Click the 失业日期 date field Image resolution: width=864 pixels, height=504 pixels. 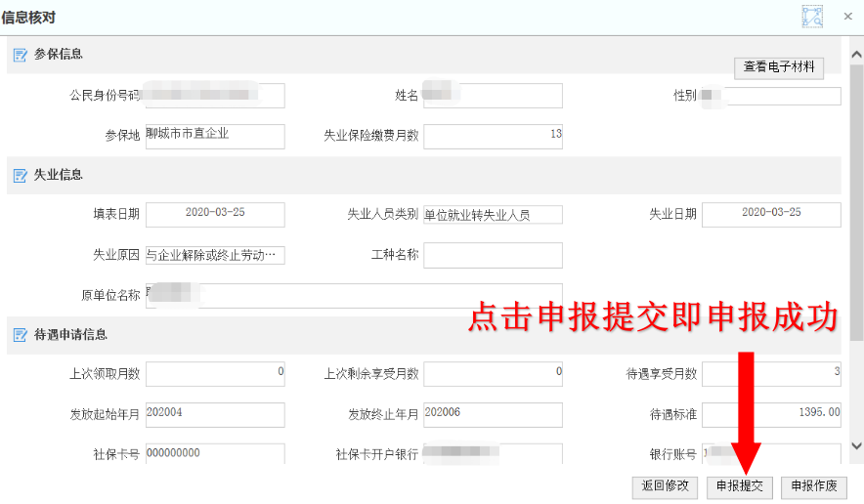coord(771,214)
